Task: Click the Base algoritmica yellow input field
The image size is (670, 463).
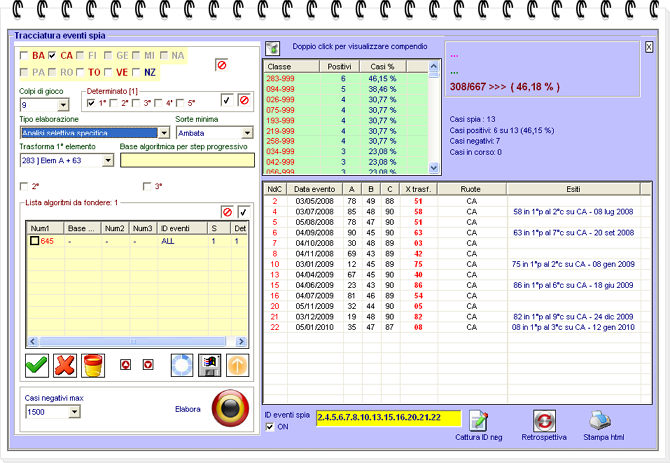Action: [x=187, y=160]
